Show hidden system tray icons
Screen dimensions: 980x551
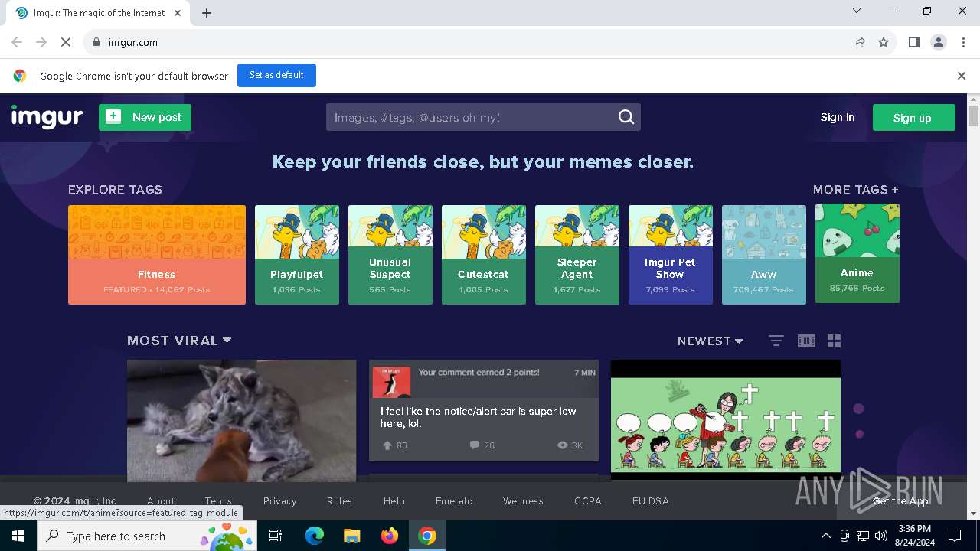[825, 536]
